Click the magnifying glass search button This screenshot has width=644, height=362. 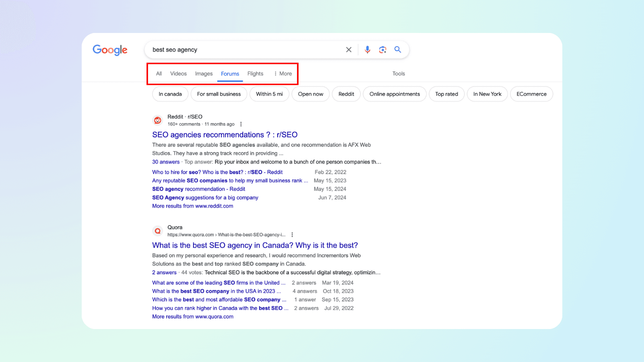pyautogui.click(x=398, y=50)
